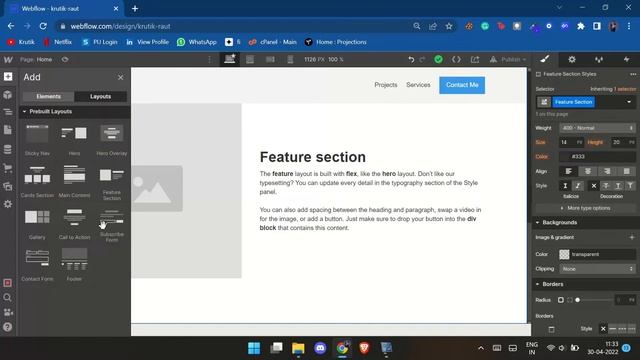Select the Contact Form layout
This screenshot has width=640, height=360.
[x=37, y=265]
